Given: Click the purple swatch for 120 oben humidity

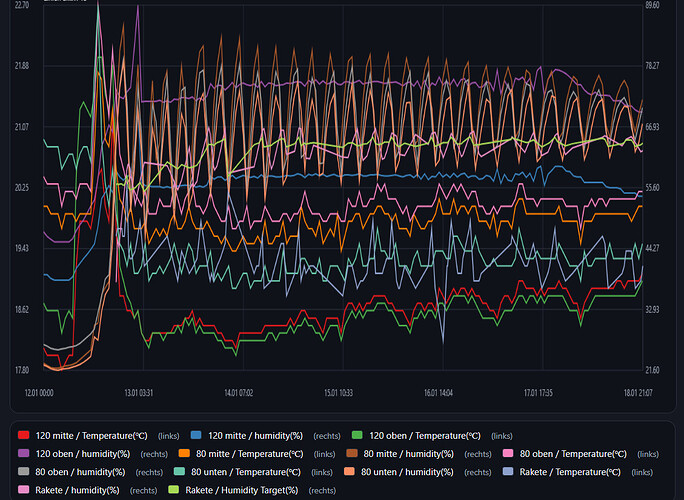Looking at the screenshot, I should (x=24, y=454).
